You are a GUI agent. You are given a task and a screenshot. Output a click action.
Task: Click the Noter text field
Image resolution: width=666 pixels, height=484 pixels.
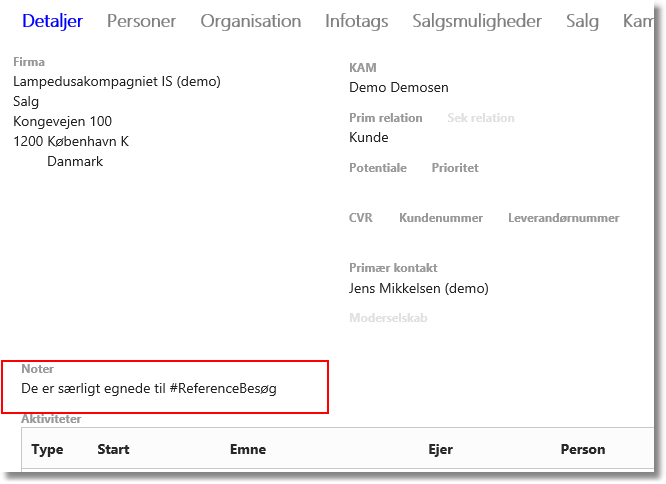pyautogui.click(x=165, y=388)
